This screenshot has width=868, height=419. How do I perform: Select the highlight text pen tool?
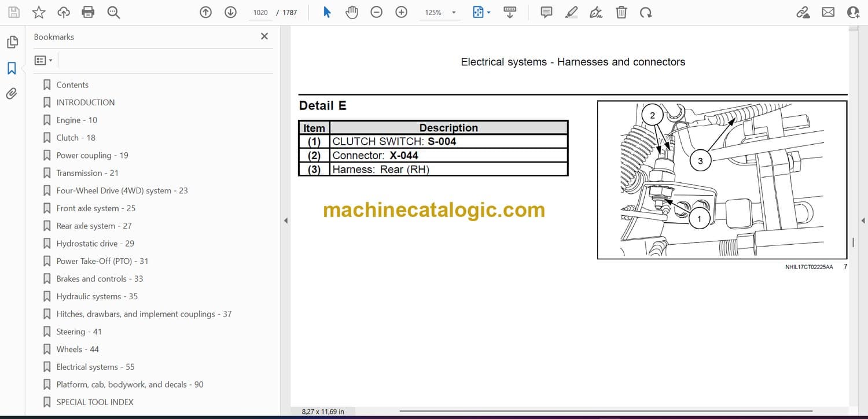(571, 12)
